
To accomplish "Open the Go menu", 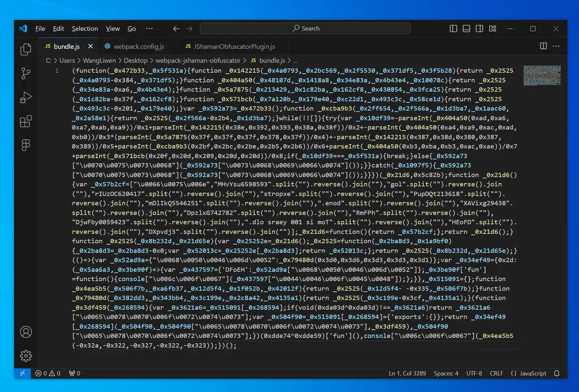I will 132,28.
